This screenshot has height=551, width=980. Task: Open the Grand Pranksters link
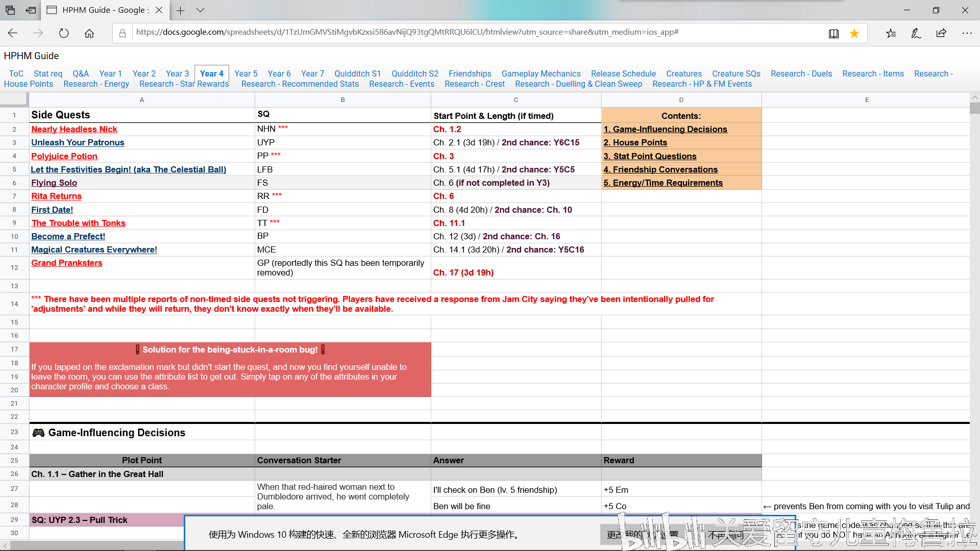[67, 263]
